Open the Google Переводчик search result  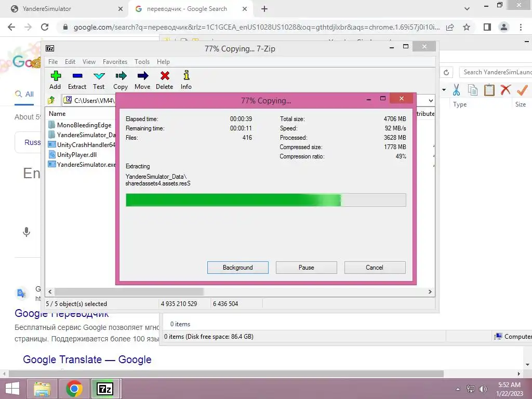(62, 313)
